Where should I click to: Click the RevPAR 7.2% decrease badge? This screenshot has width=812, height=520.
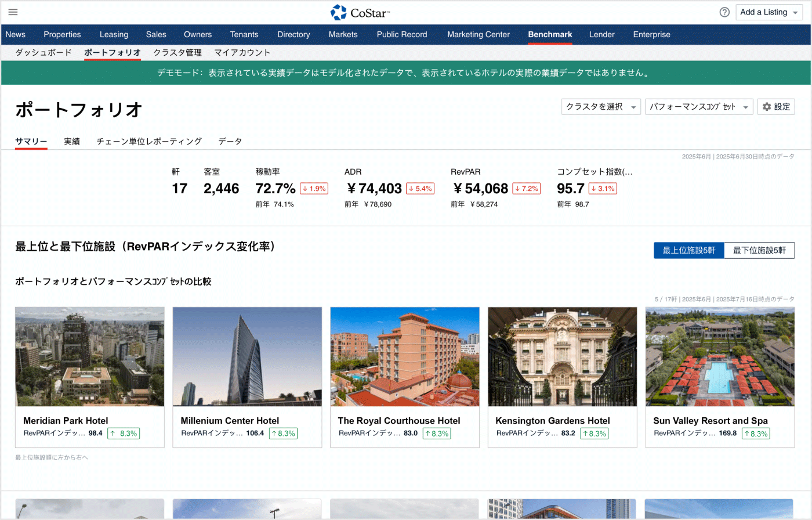[x=526, y=189]
